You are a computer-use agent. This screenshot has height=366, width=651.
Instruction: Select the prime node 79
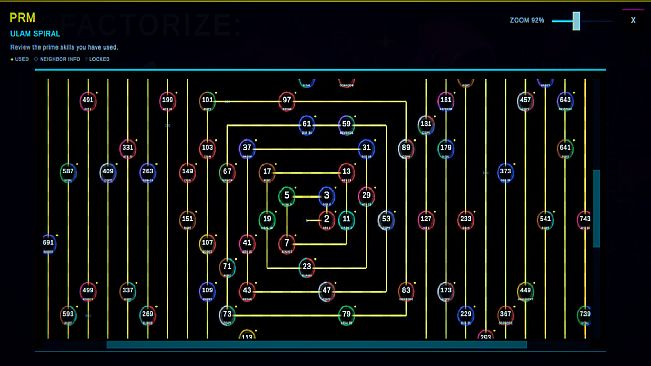click(x=346, y=315)
